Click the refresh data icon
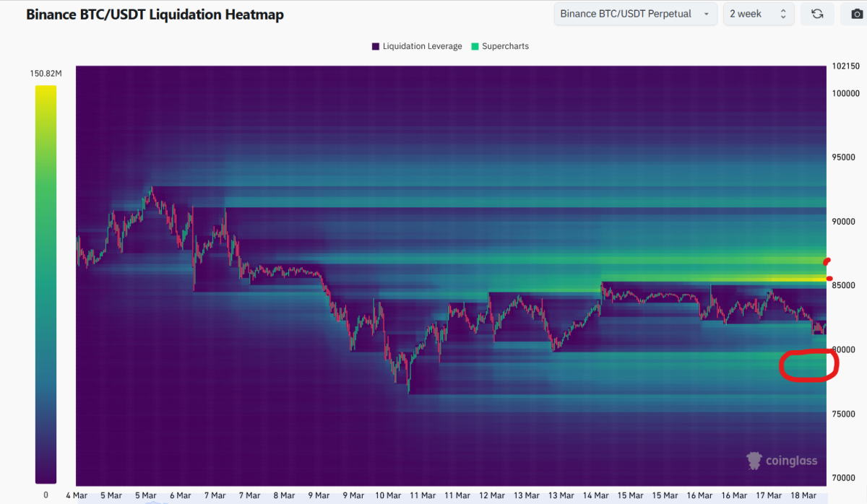 point(817,14)
